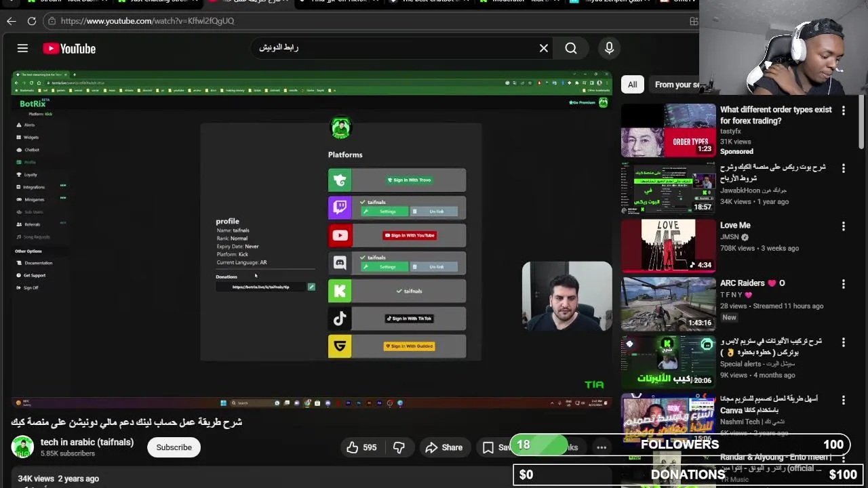Share the video

[x=443, y=447]
